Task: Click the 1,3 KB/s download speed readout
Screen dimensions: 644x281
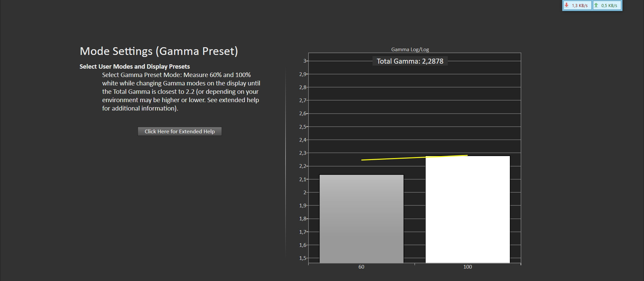Action: pyautogui.click(x=580, y=6)
